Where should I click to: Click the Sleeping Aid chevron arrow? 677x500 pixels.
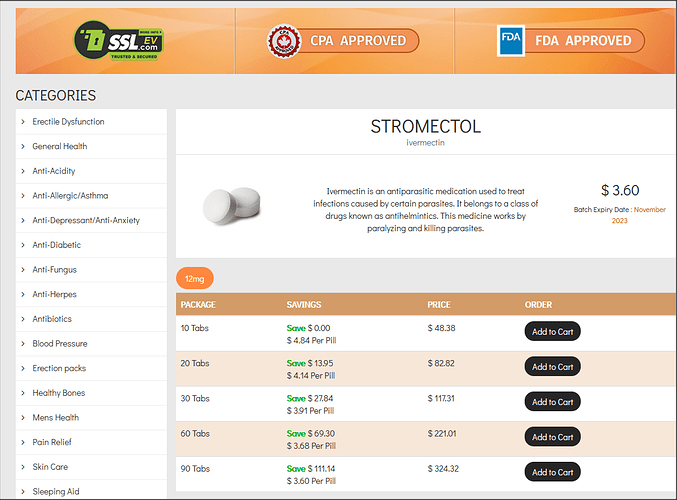click(x=23, y=491)
